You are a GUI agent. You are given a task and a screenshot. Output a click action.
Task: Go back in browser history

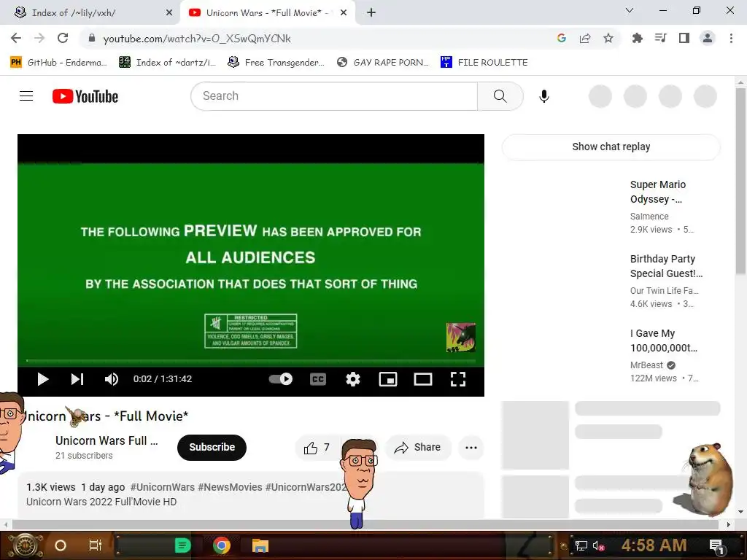(x=16, y=38)
